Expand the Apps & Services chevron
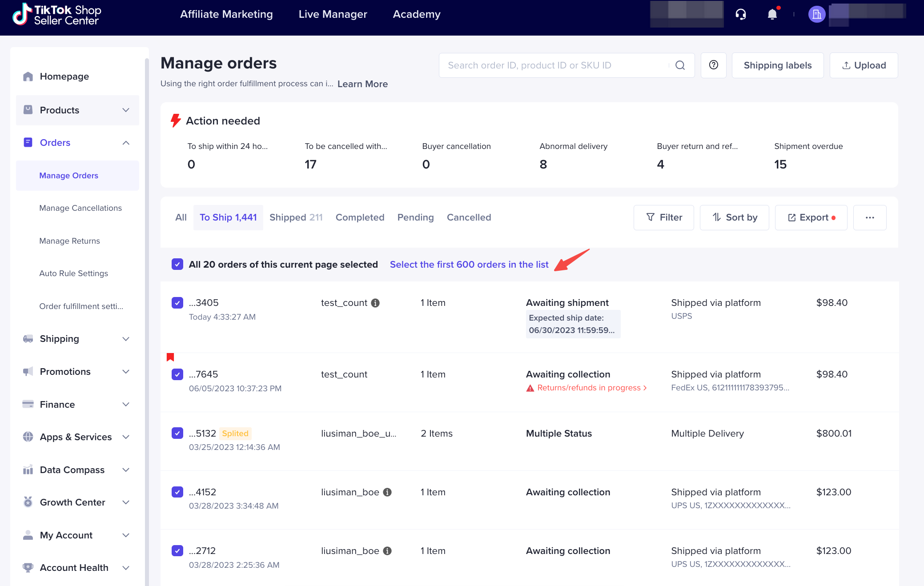The image size is (924, 586). pos(126,437)
